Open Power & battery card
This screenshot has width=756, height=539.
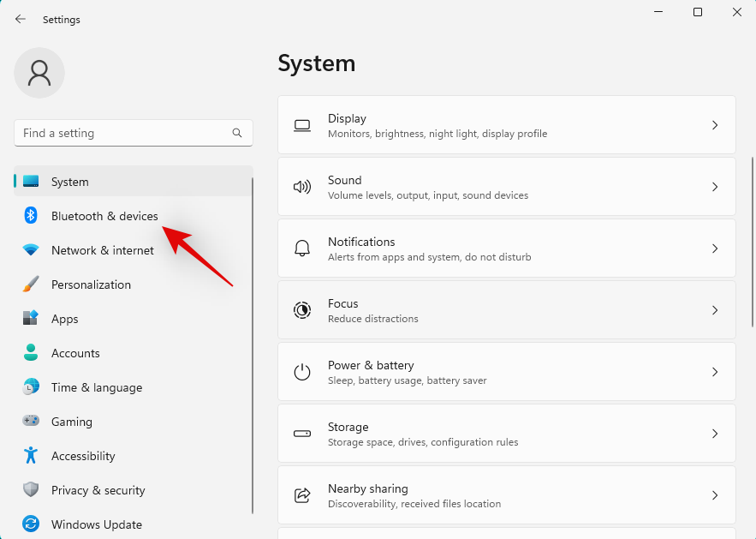tap(507, 372)
